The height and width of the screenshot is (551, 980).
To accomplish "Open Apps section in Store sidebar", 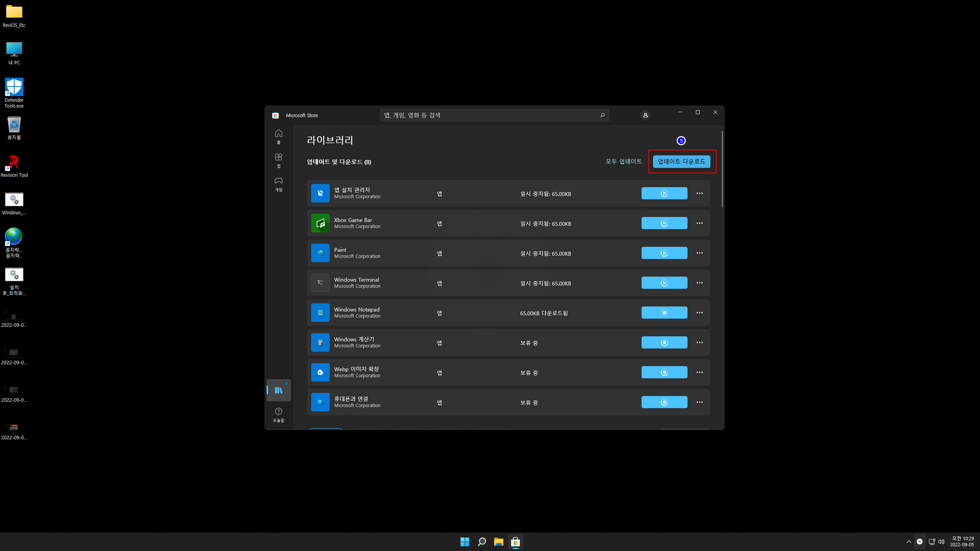I will click(x=278, y=160).
